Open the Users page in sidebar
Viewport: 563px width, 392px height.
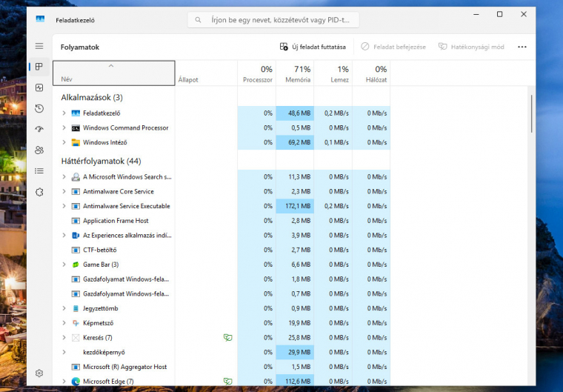[39, 150]
